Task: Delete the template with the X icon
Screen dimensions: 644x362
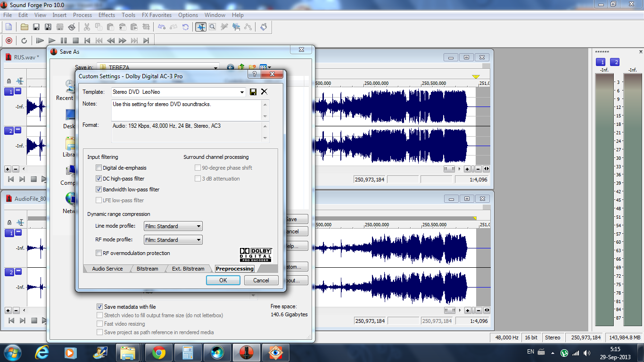Action: click(264, 92)
